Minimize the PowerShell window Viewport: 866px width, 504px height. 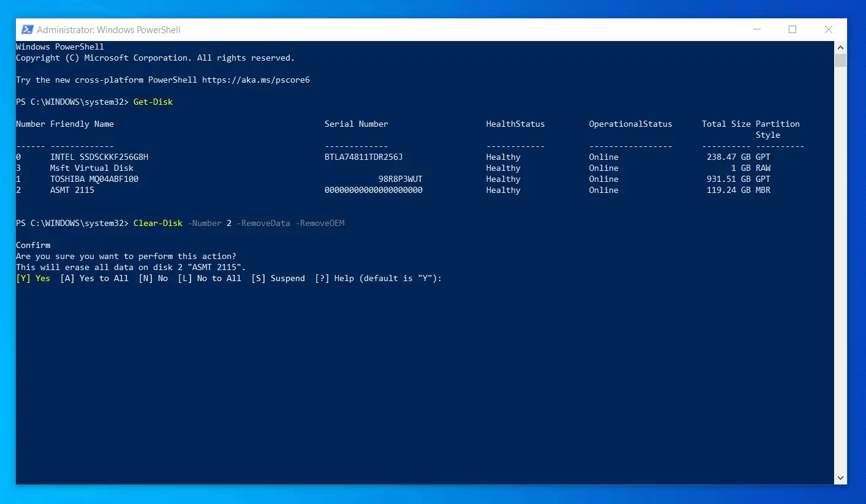(x=756, y=29)
